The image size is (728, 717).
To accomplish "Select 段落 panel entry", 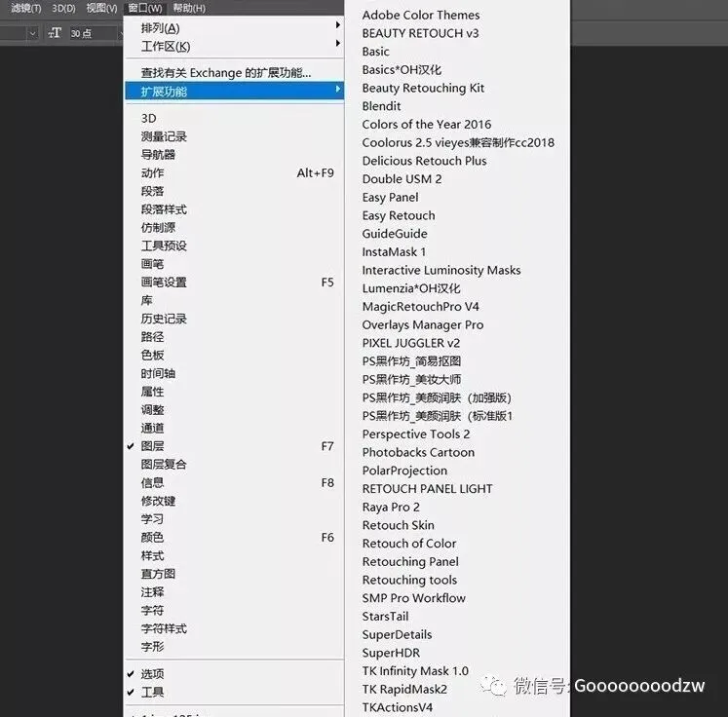I will click(235, 191).
